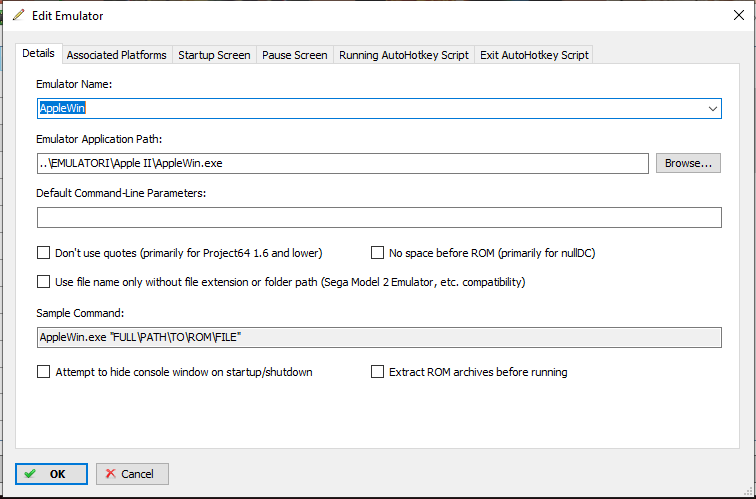Viewport: 756px width, 499px height.
Task: Select the Details tab
Action: (38, 54)
